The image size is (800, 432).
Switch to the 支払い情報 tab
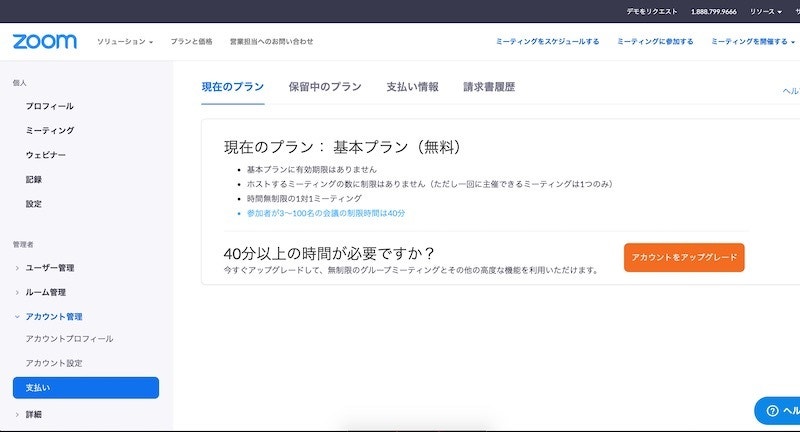click(412, 87)
